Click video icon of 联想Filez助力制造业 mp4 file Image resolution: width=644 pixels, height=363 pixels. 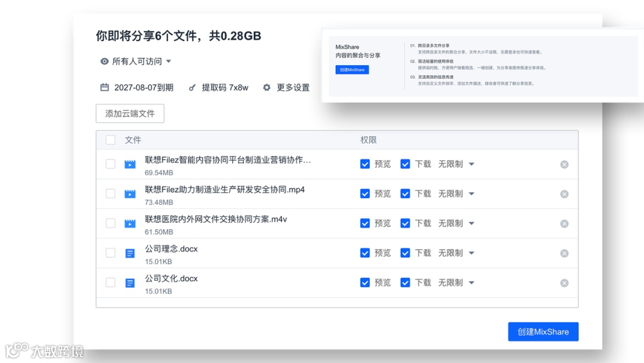coord(130,193)
